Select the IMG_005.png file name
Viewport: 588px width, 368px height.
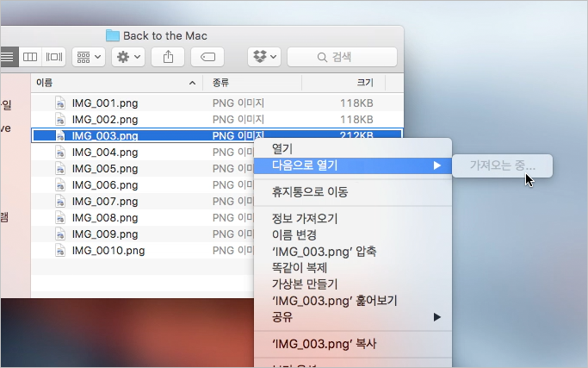[x=105, y=169]
